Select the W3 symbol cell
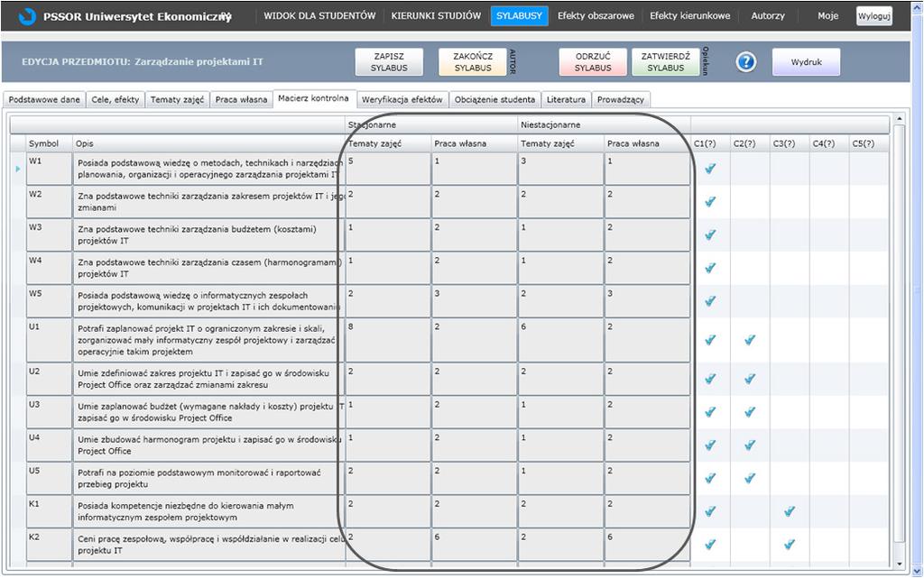The image size is (924, 578). tap(49, 234)
